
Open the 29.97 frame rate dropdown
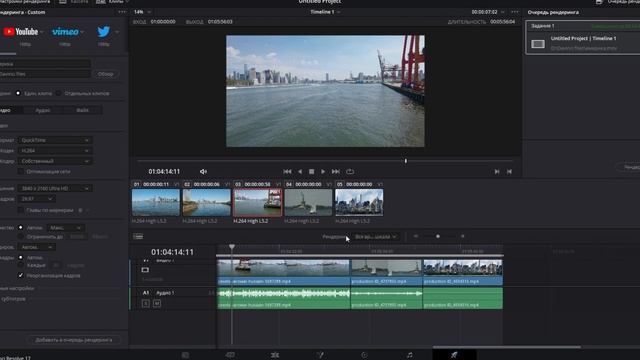[x=37, y=199]
